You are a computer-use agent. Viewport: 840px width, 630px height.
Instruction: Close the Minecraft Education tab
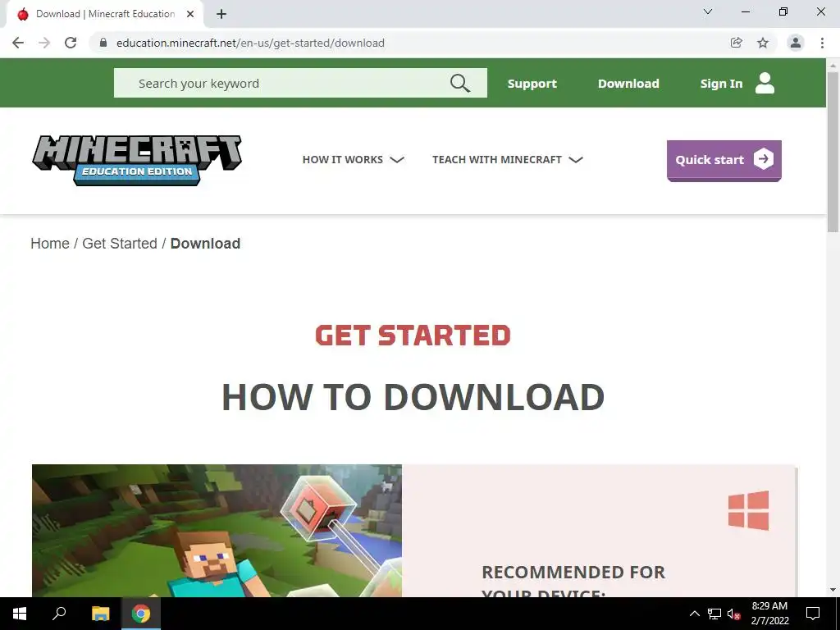pyautogui.click(x=190, y=14)
